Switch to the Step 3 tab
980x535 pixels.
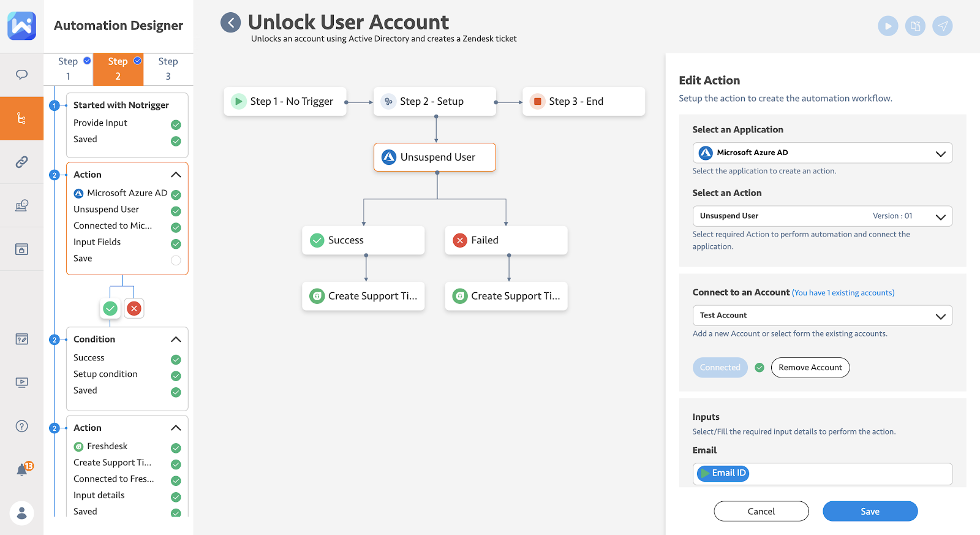168,69
